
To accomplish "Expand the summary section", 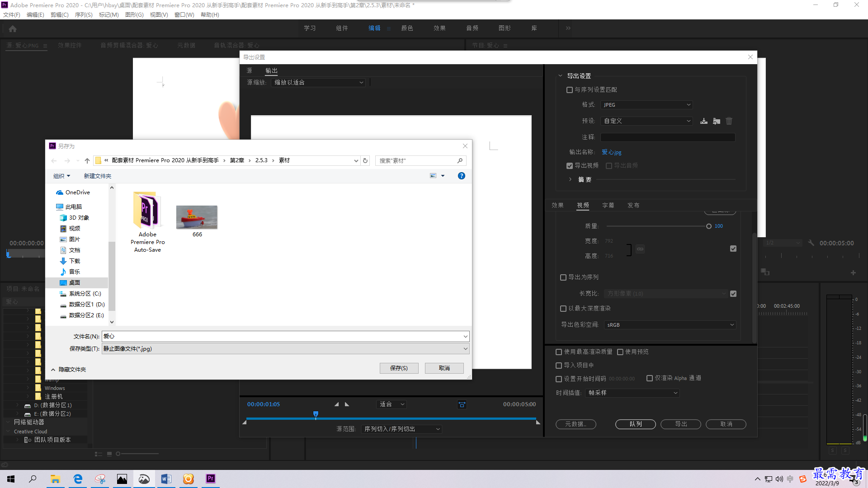I will click(570, 179).
